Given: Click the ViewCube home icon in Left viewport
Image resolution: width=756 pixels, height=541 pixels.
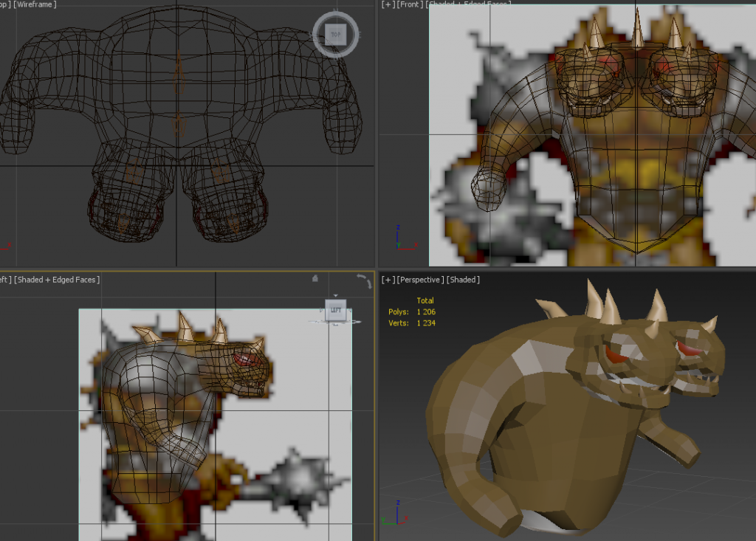Looking at the screenshot, I should point(315,278).
